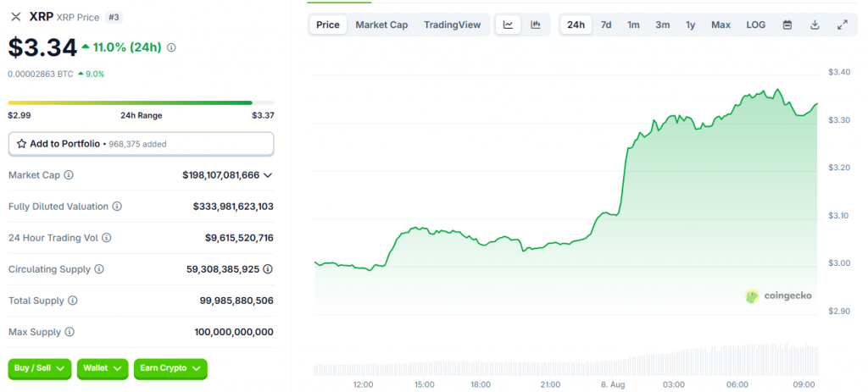Open the Buy / Sell dropdown
This screenshot has width=868, height=392.
click(x=40, y=369)
